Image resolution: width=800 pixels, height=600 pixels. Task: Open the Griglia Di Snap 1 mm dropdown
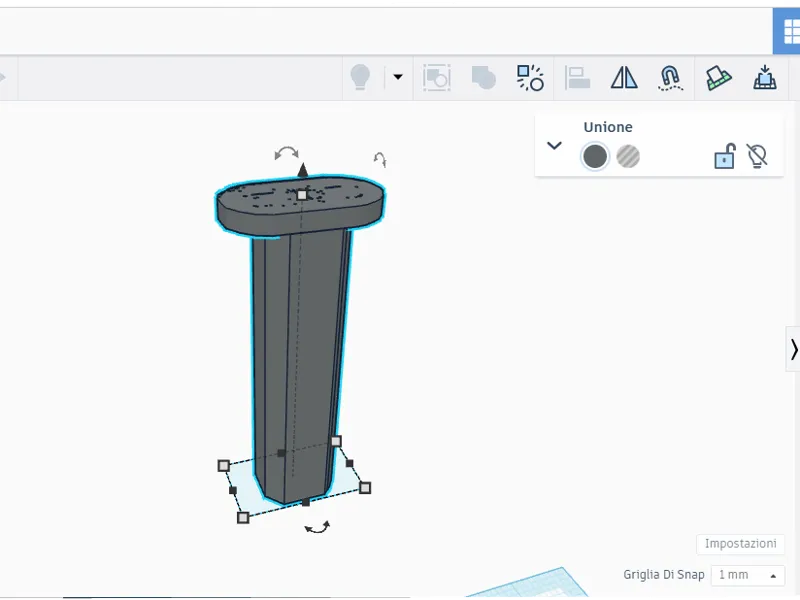[x=747, y=575]
